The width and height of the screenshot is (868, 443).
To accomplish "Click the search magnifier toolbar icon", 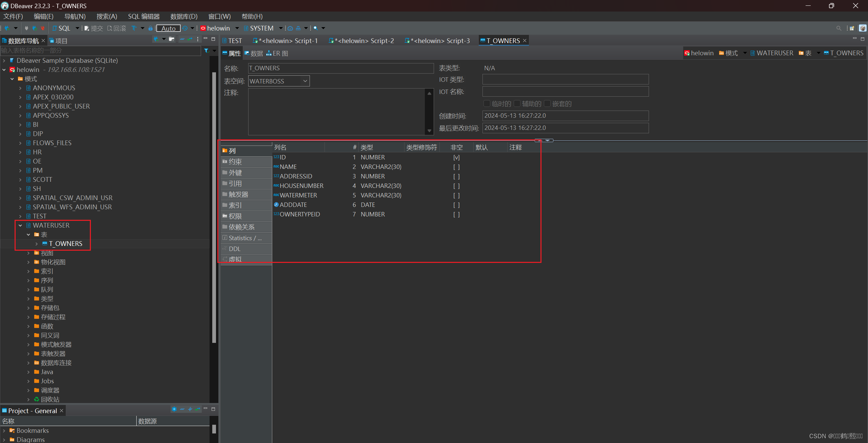I will [x=316, y=28].
